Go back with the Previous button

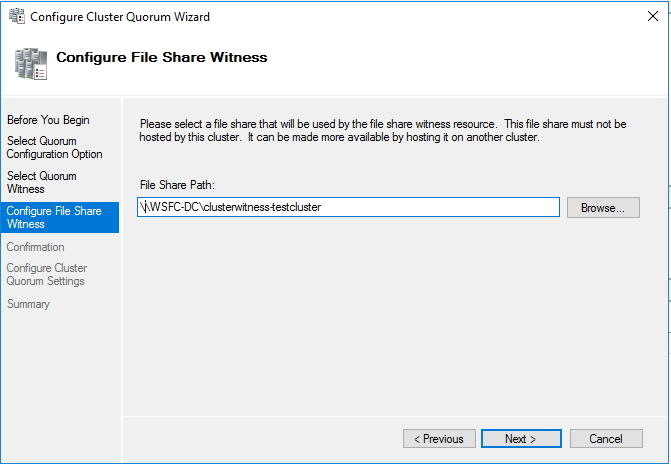point(439,439)
